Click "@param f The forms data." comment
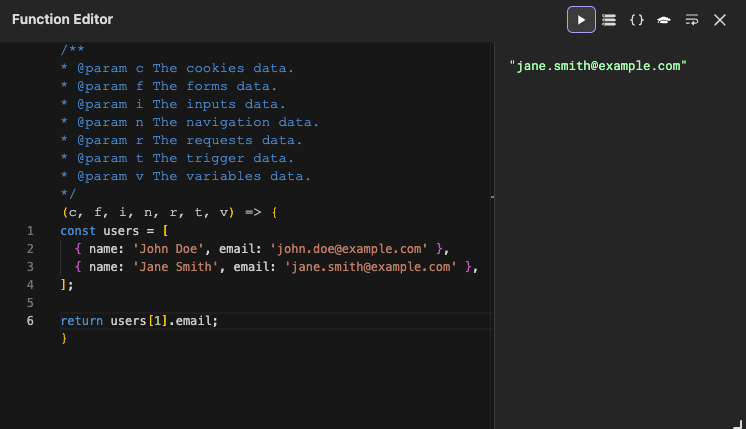The width and height of the screenshot is (746, 429). click(x=168, y=87)
